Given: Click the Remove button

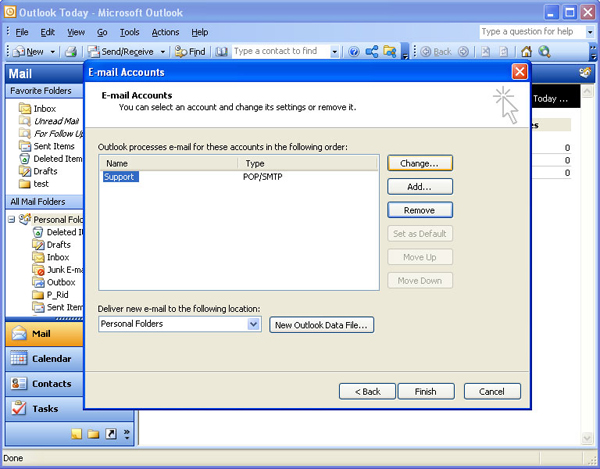Looking at the screenshot, I should coord(420,210).
